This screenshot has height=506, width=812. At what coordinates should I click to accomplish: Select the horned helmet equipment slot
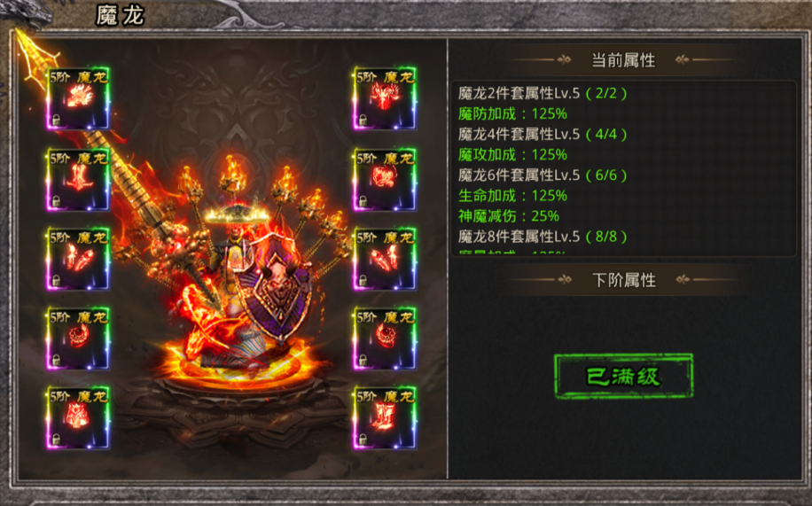(x=385, y=98)
